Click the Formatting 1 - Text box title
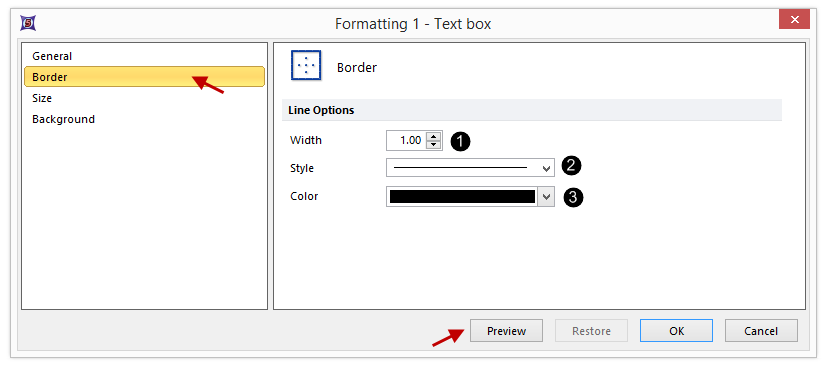This screenshot has height=368, width=827. (x=413, y=24)
